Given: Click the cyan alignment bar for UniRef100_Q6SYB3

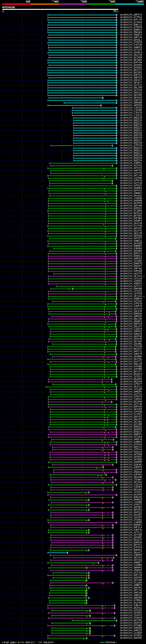Looking at the screenshot, I should (x=83, y=95).
